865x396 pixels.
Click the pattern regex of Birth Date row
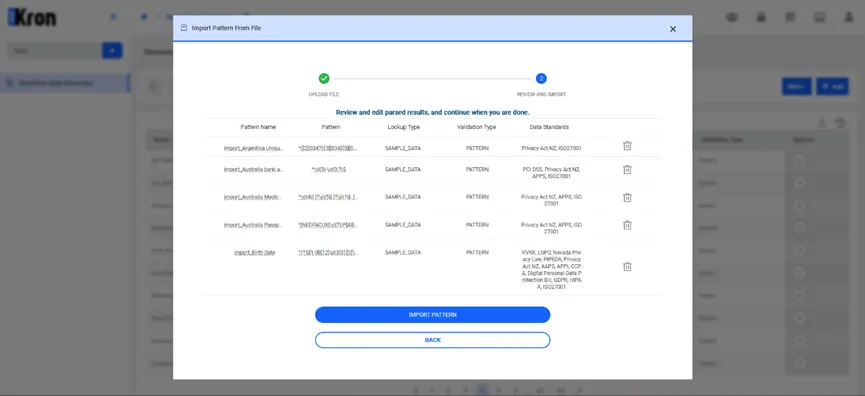coord(328,253)
